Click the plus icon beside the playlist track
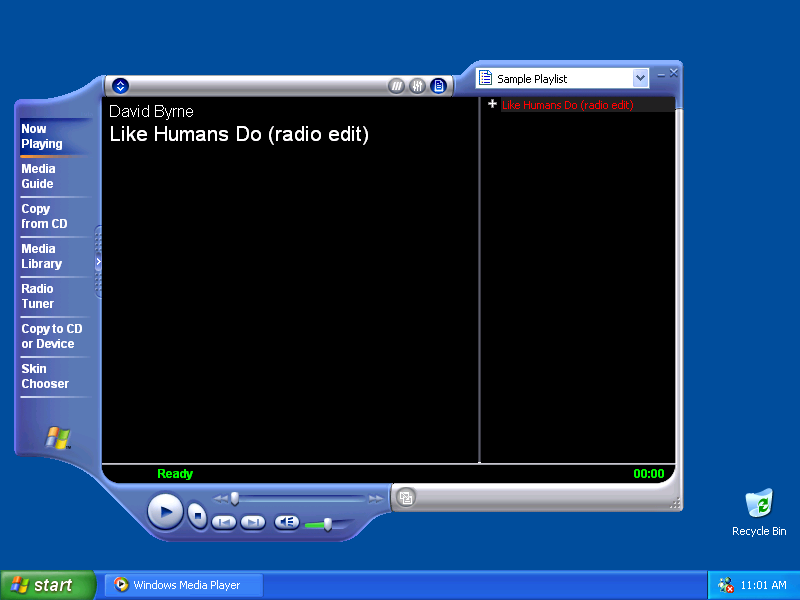 [492, 104]
